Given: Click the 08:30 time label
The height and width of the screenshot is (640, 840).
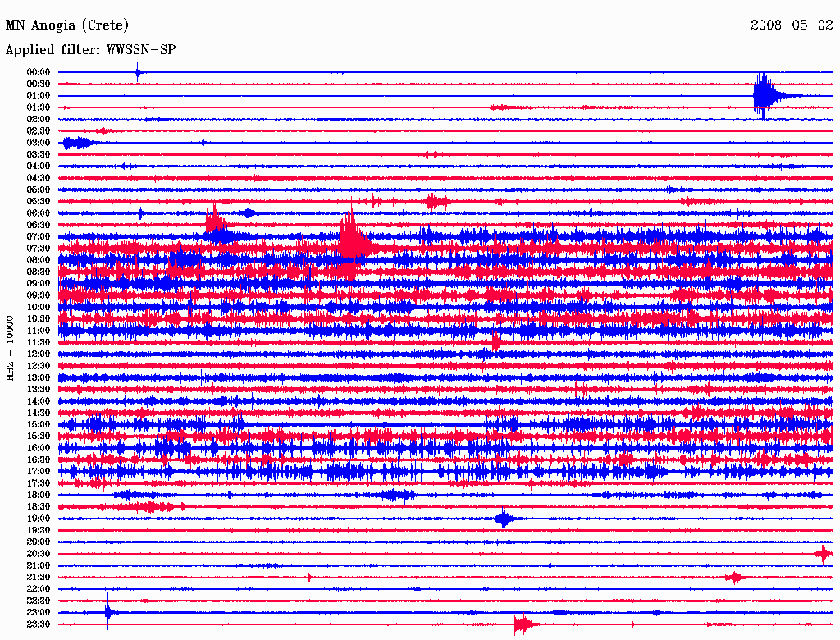Looking at the screenshot, I should click(39, 272).
